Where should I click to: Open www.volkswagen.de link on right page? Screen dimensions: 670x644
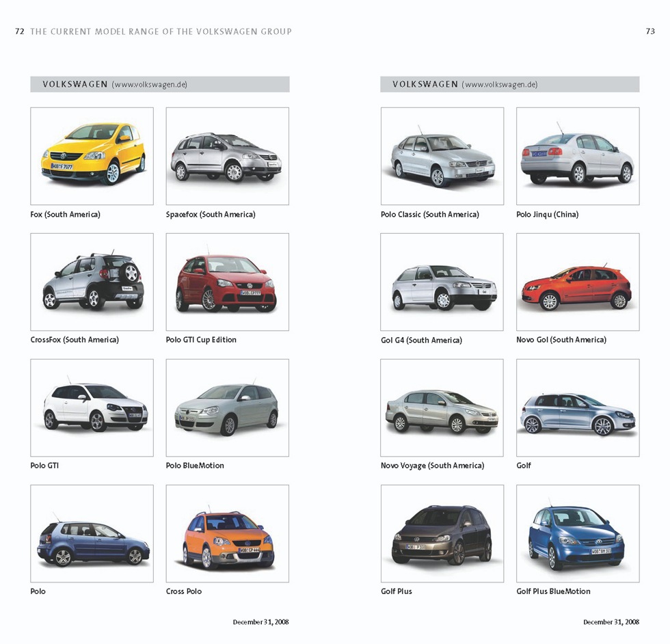coord(500,85)
